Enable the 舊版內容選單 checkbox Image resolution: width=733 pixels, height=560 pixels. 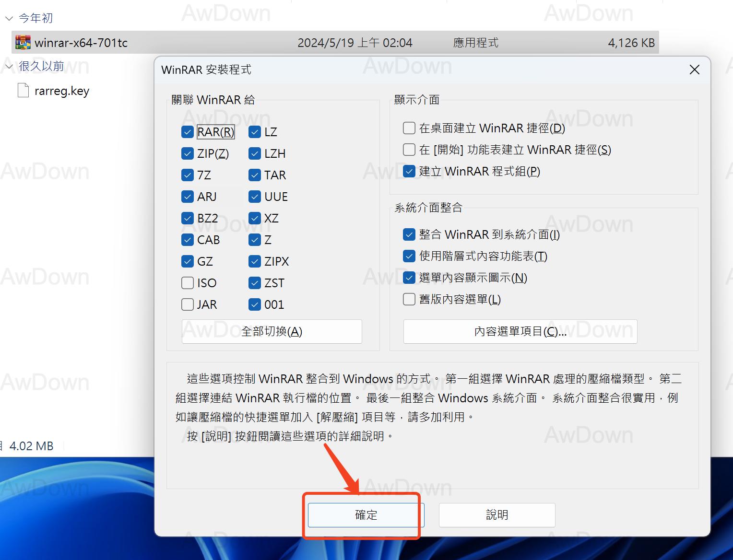point(409,299)
